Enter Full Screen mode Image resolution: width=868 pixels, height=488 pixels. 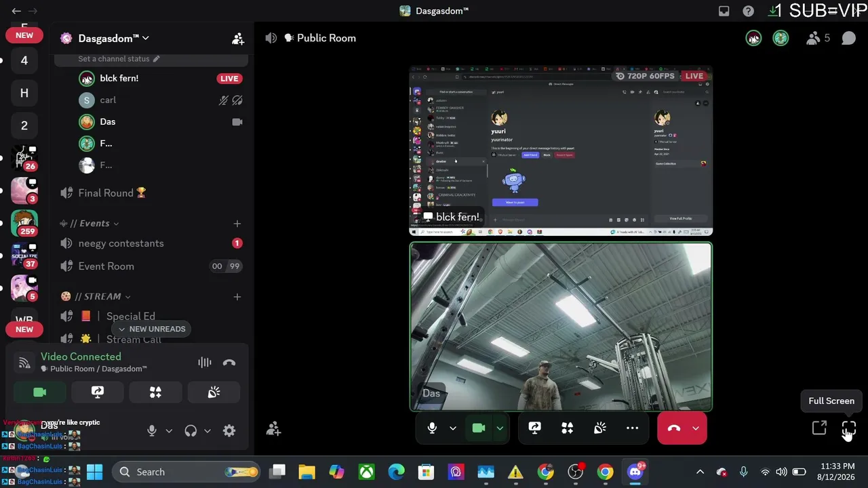pyautogui.click(x=848, y=428)
